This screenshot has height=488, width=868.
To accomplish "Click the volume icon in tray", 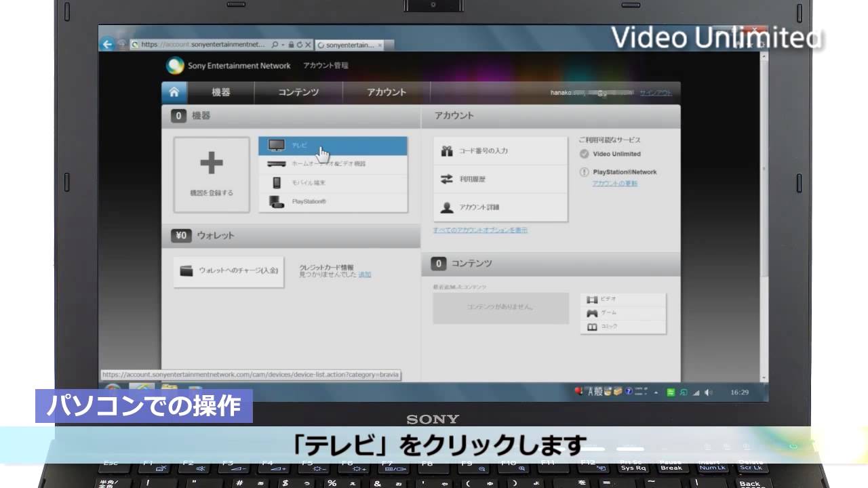I will [708, 392].
